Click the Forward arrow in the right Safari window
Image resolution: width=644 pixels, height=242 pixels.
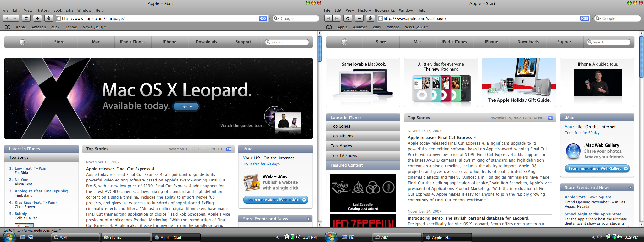point(337,18)
